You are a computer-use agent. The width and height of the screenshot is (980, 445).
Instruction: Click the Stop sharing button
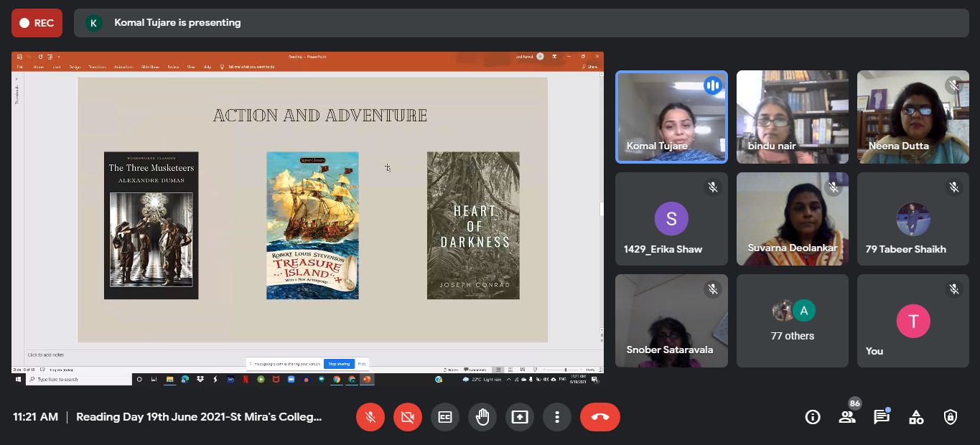click(339, 364)
